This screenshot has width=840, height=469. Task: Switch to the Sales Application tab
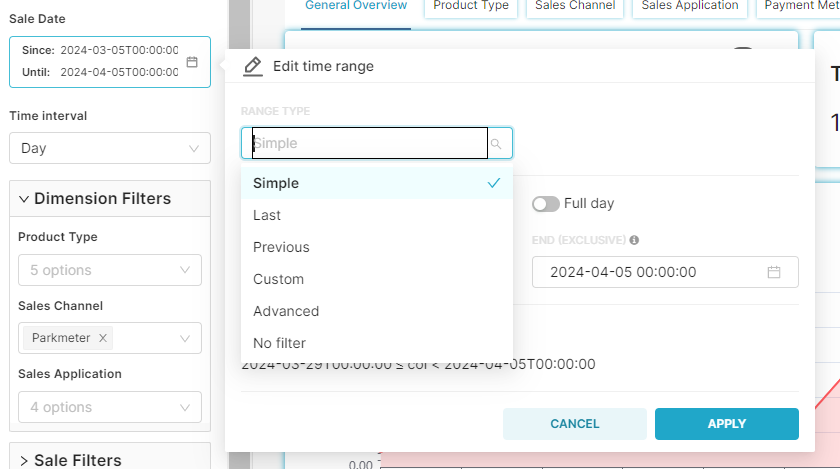689,6
